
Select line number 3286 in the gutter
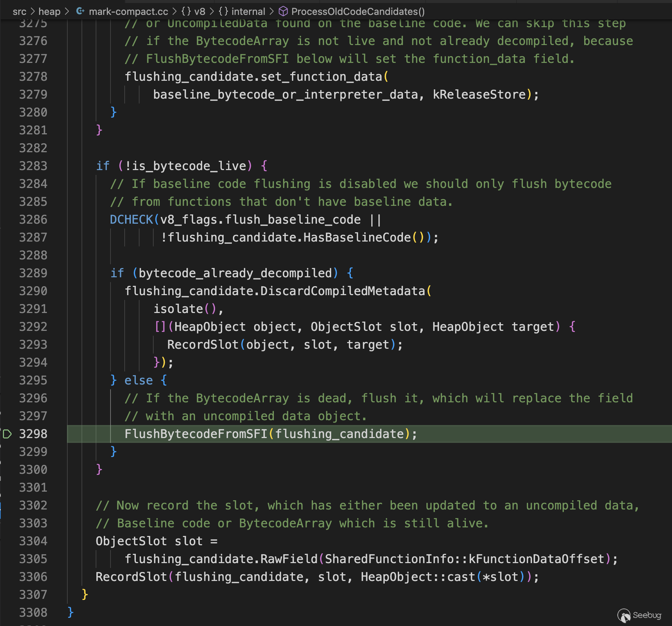[x=33, y=220]
